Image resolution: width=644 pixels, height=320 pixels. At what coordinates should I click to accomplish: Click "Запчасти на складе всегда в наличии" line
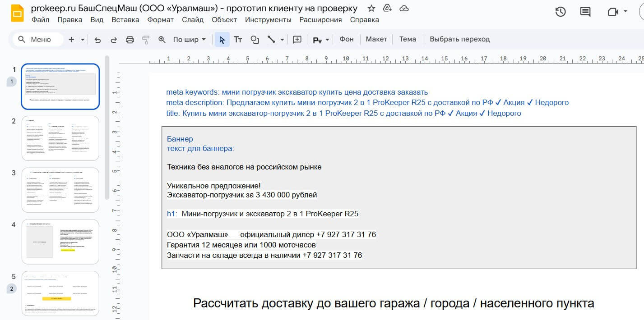264,255
